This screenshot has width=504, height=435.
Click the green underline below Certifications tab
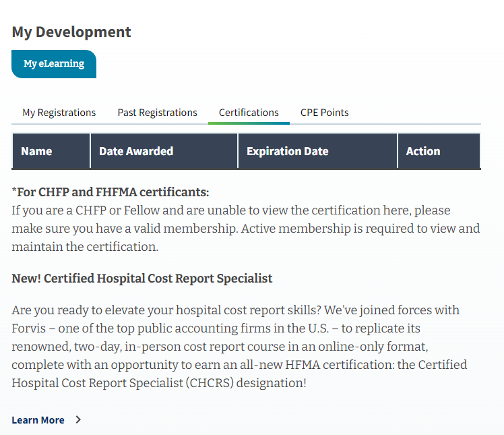click(249, 123)
